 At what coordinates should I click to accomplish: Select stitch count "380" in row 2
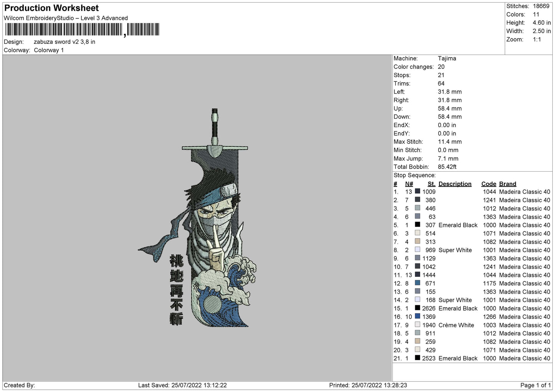[431, 200]
